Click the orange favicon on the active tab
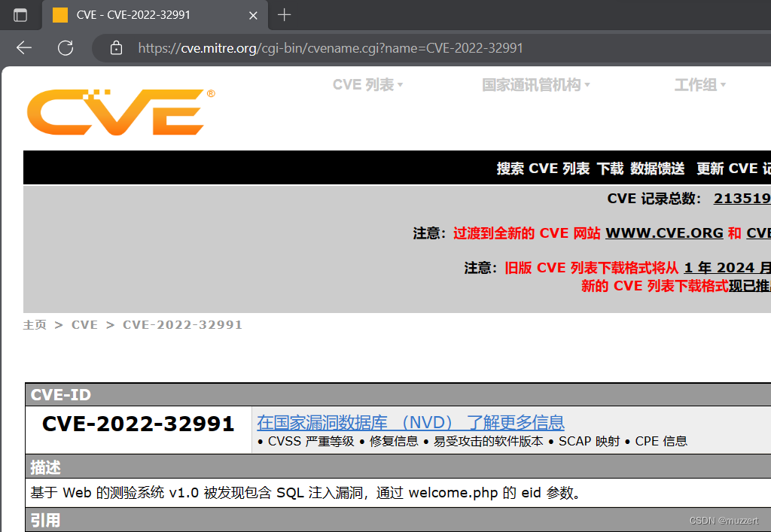Viewport: 771px width, 532px height. coord(59,15)
